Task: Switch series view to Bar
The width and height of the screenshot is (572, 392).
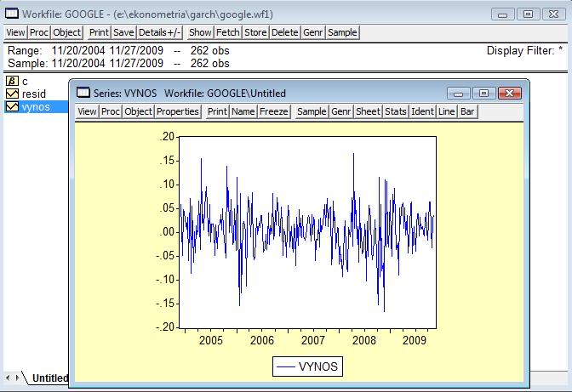Action: pos(467,111)
